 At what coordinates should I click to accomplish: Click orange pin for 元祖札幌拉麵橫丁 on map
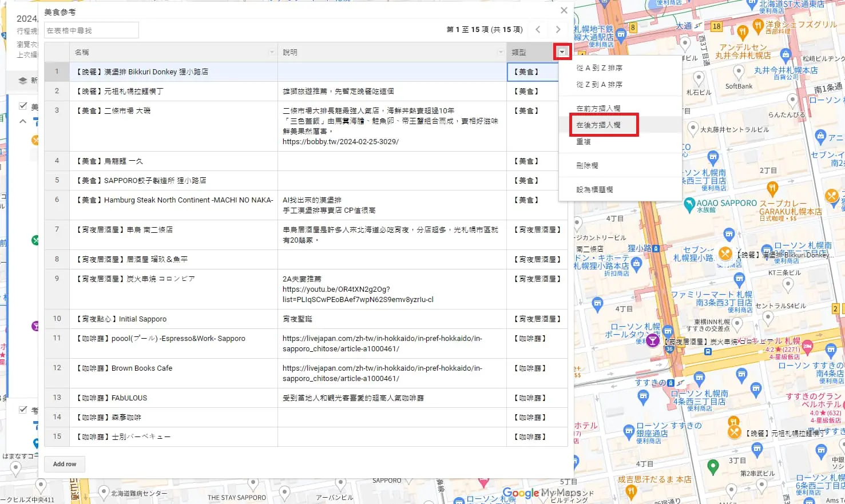735,432
